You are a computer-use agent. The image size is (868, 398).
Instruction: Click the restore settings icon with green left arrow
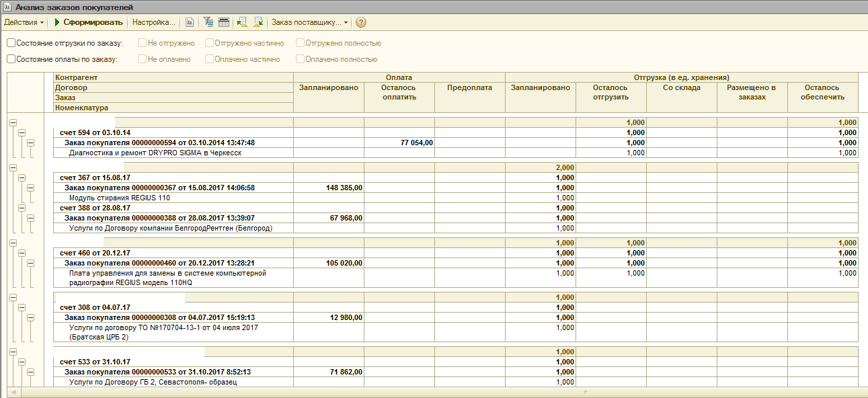tap(242, 22)
